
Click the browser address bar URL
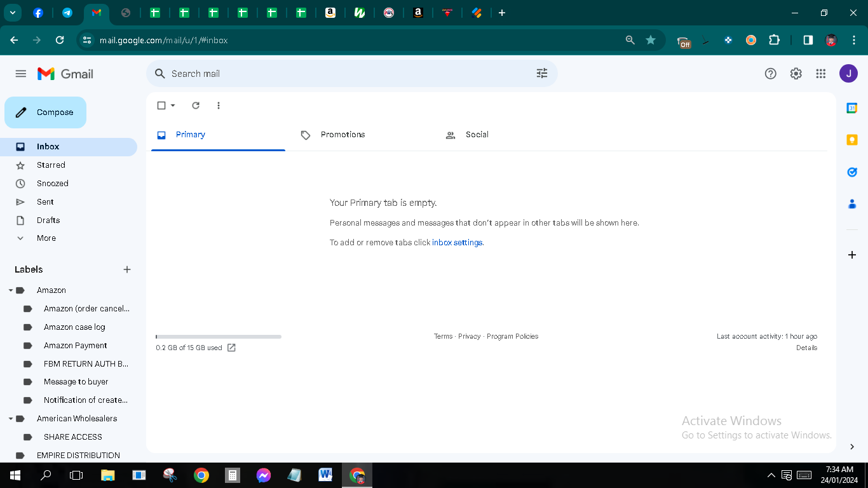(163, 40)
